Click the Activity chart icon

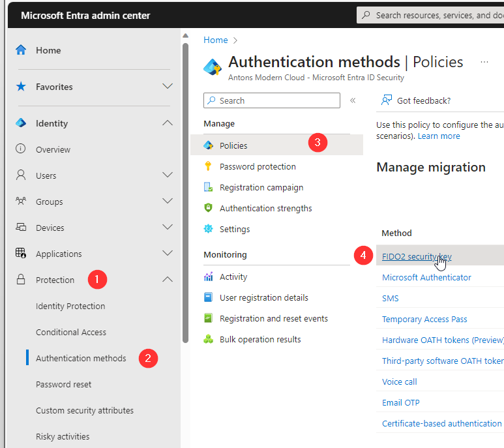click(208, 276)
